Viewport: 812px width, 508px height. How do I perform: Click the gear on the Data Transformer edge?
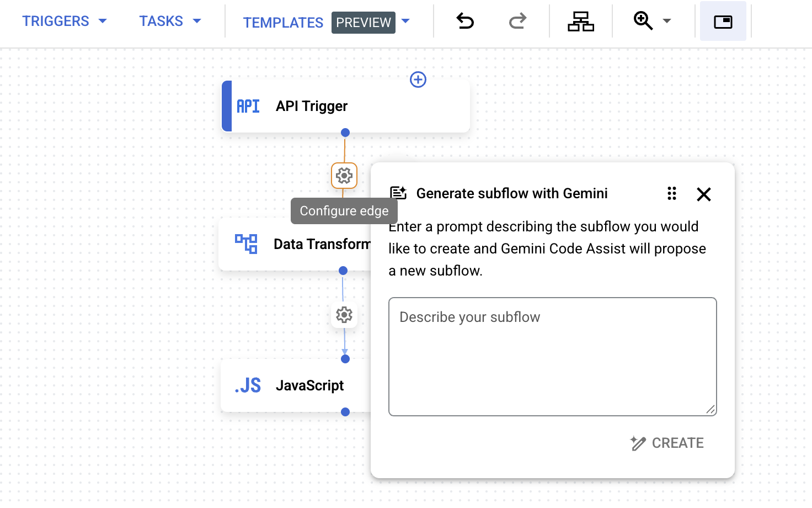(344, 315)
